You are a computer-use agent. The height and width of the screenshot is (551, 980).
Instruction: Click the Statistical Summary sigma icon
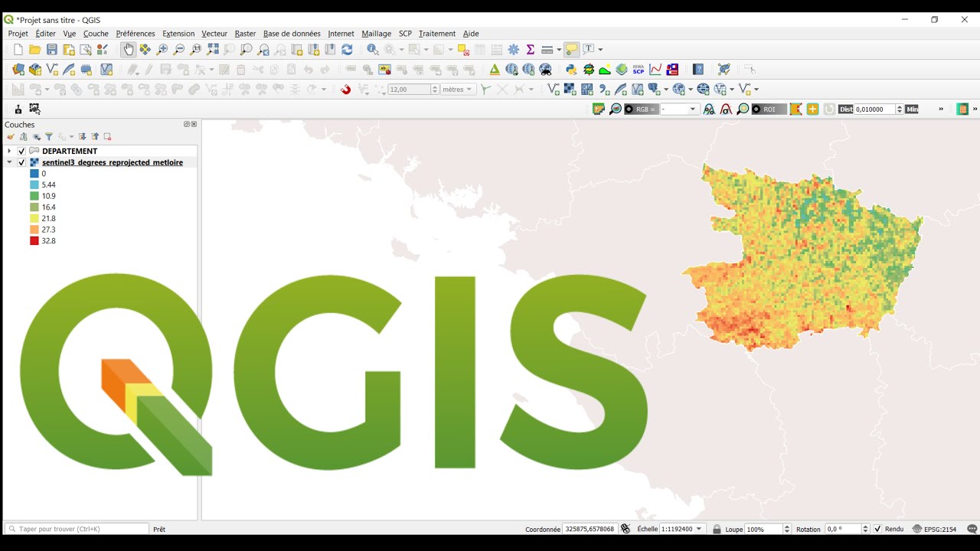(530, 50)
